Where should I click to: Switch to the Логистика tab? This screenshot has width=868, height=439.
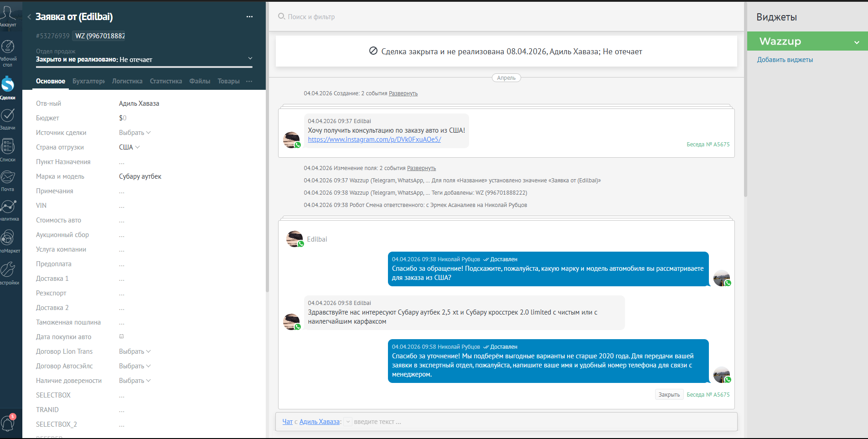point(127,81)
